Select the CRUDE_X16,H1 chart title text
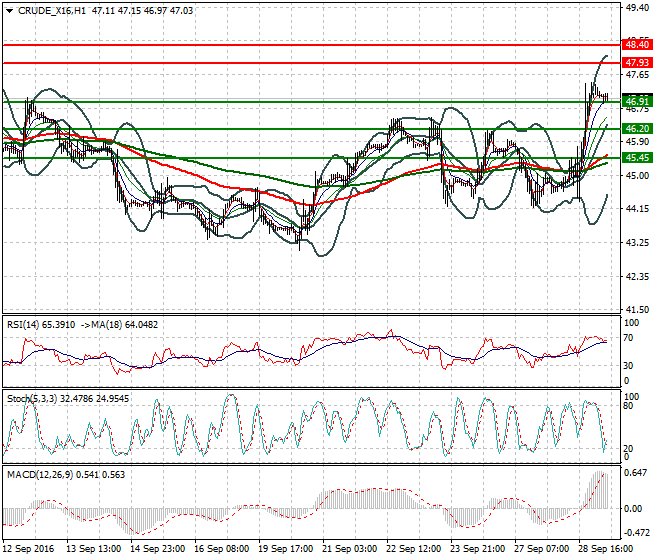Screen dimensions: 660x560 (x=52, y=11)
